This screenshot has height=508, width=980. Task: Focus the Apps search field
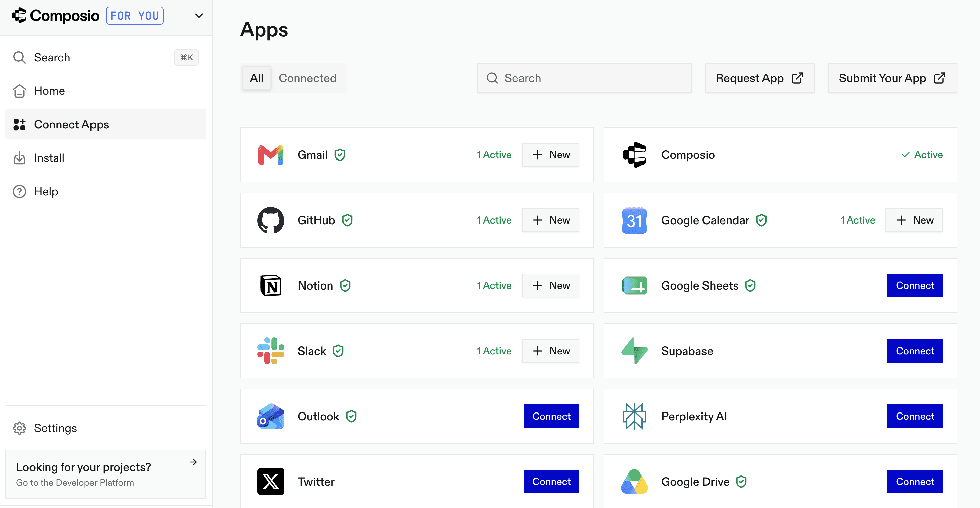tap(585, 78)
